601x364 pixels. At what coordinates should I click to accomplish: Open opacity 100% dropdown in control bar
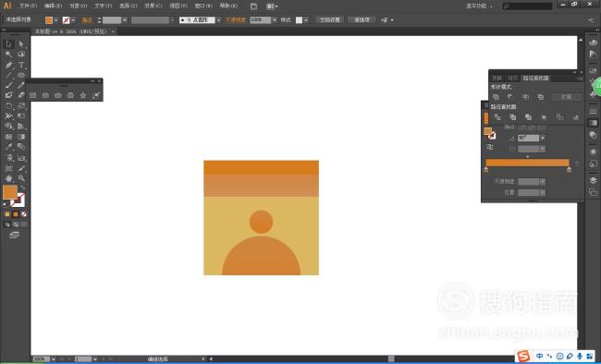pyautogui.click(x=275, y=20)
